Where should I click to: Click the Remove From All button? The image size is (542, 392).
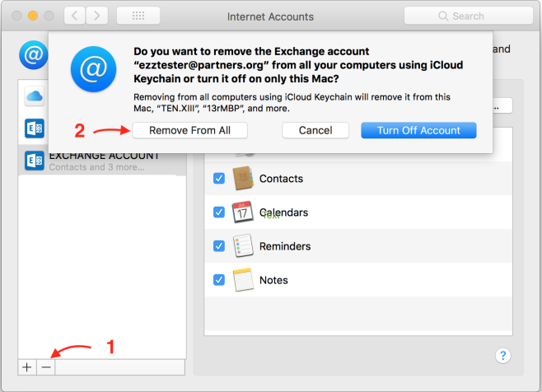click(189, 130)
